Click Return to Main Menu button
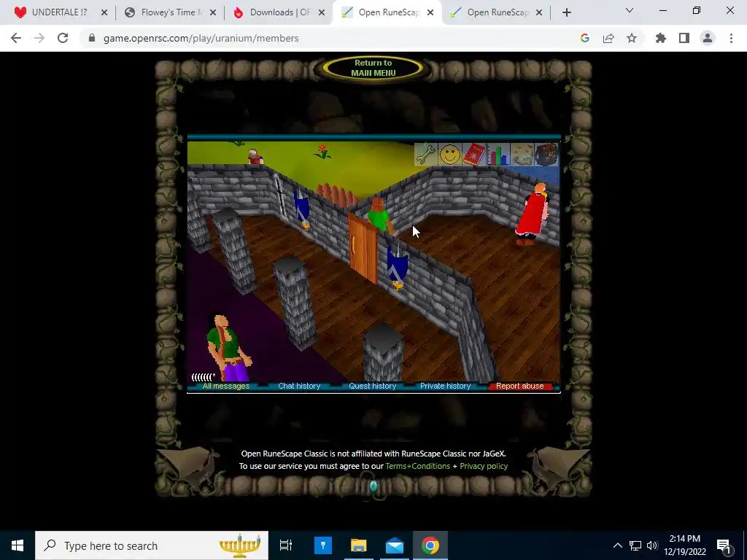This screenshot has height=560, width=747. coord(373,68)
